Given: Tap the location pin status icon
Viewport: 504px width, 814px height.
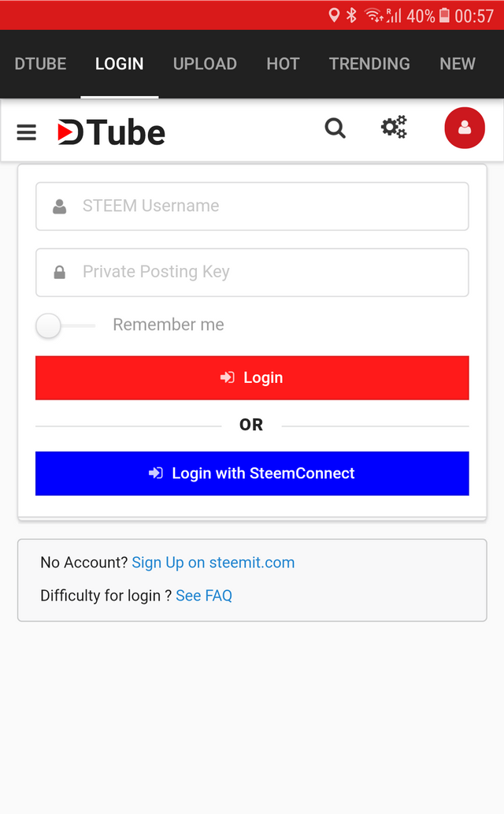Looking at the screenshot, I should coord(334,15).
